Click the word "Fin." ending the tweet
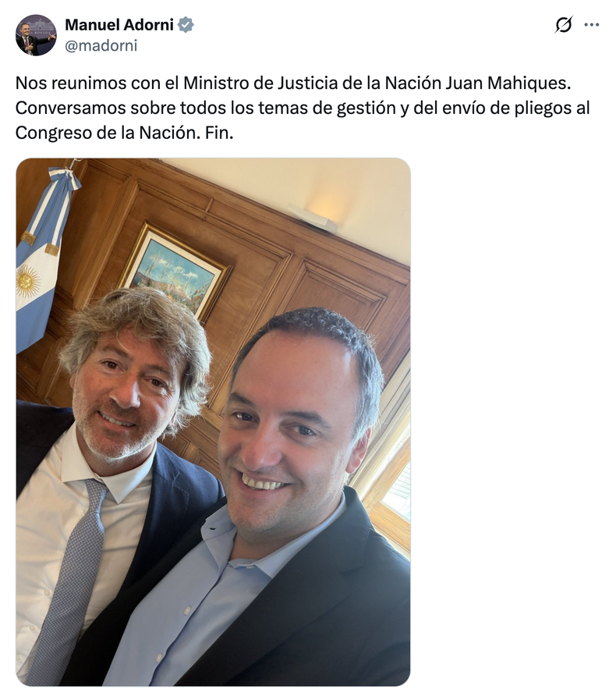The height and width of the screenshot is (700, 616). coord(219,133)
